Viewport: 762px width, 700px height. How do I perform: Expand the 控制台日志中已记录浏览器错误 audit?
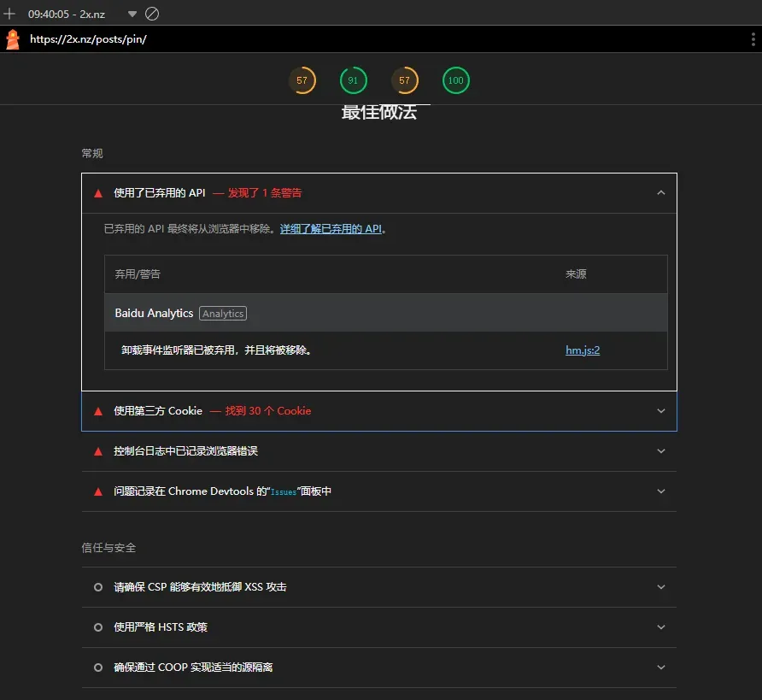coord(660,451)
